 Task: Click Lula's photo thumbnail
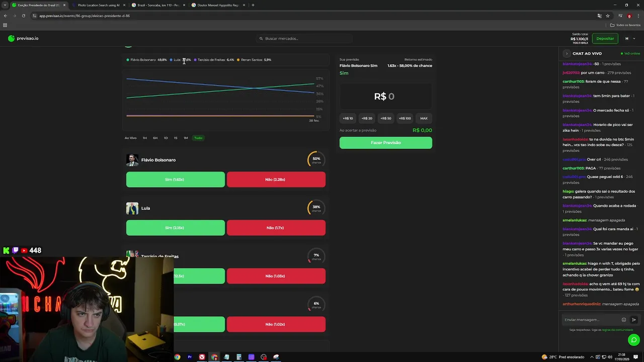[132, 208]
